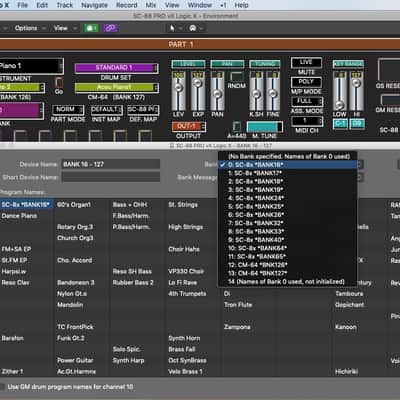400x400 pixels.
Task: Enable Use GM drum program names checkbox
Action: [2, 387]
